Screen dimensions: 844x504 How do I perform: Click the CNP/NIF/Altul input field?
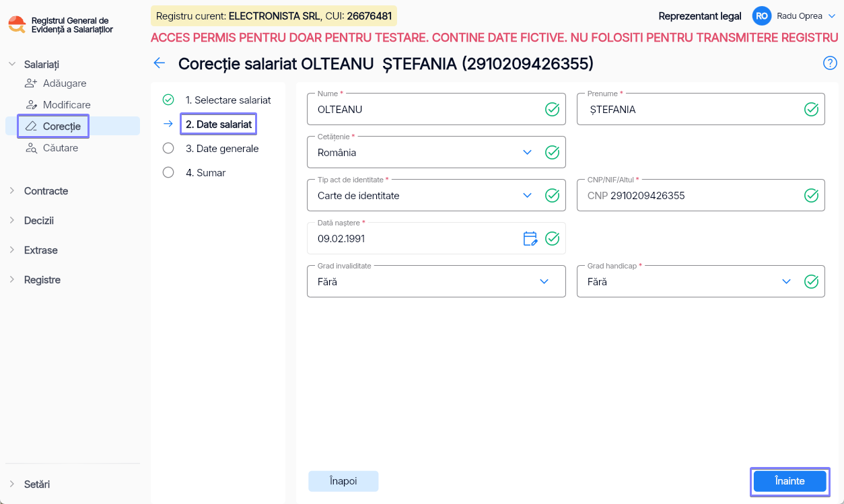click(701, 195)
